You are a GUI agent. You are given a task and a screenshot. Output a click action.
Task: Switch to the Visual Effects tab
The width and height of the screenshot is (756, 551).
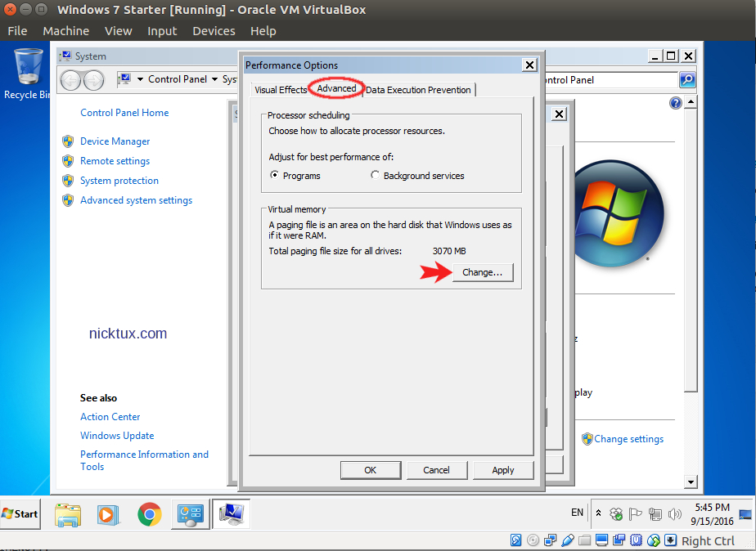[281, 90]
